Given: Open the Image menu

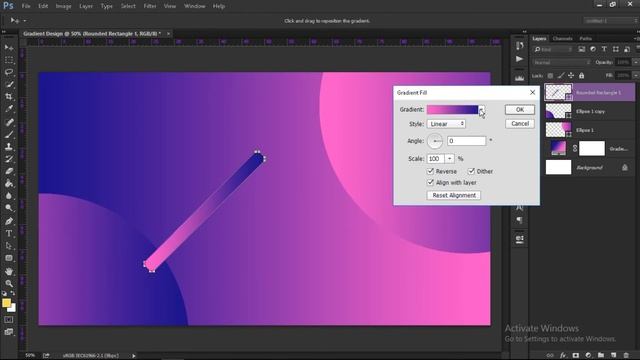Looking at the screenshot, I should [x=63, y=6].
